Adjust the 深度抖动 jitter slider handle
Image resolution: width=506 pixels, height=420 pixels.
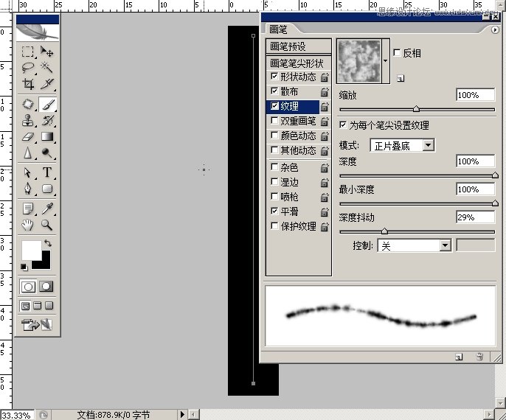point(384,231)
